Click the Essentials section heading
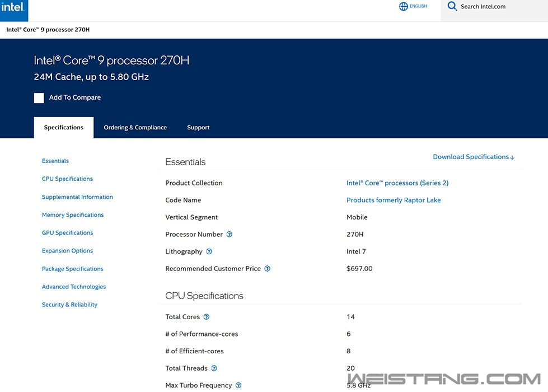 point(185,162)
